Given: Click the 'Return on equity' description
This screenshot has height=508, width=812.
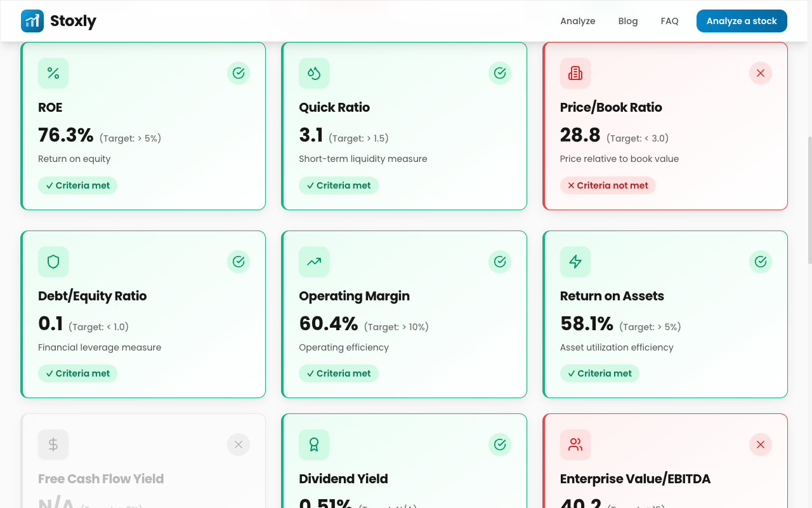Looking at the screenshot, I should (74, 159).
